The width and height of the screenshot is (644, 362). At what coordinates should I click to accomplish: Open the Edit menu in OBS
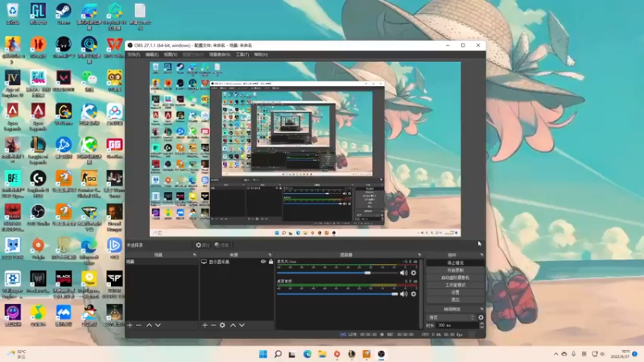point(152,55)
